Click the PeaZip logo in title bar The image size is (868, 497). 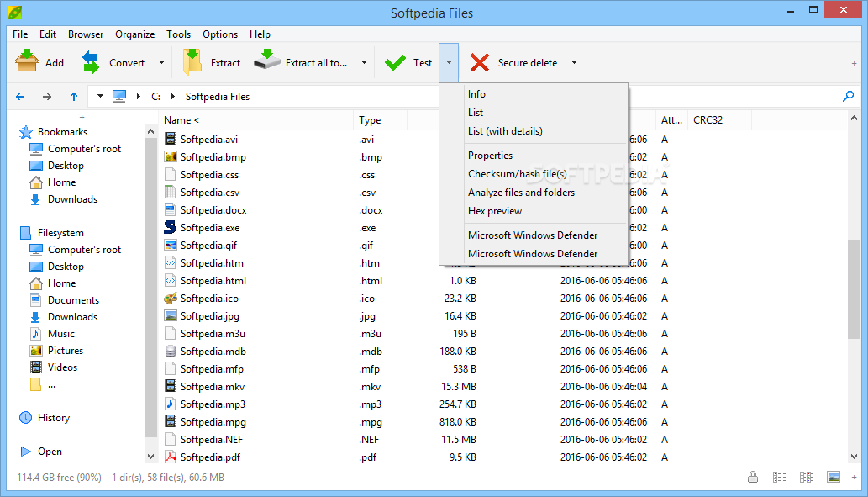(15, 12)
